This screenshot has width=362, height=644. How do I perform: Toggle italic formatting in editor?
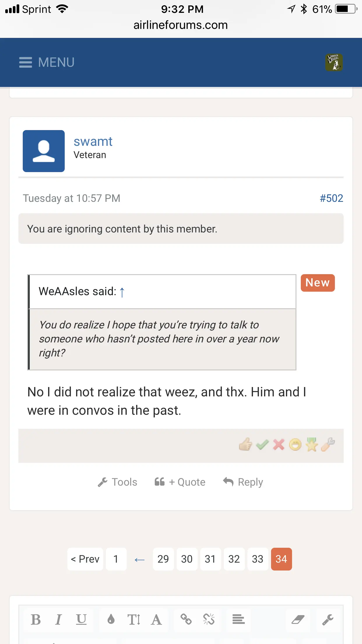[58, 619]
